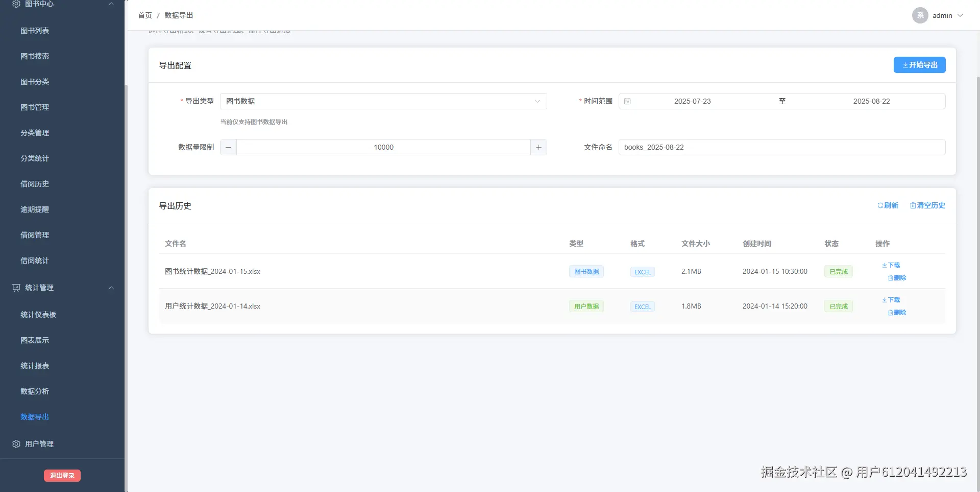Delete the 图书统计数据_2024-01-15.xlsx record
This screenshot has width=980, height=492.
(897, 278)
